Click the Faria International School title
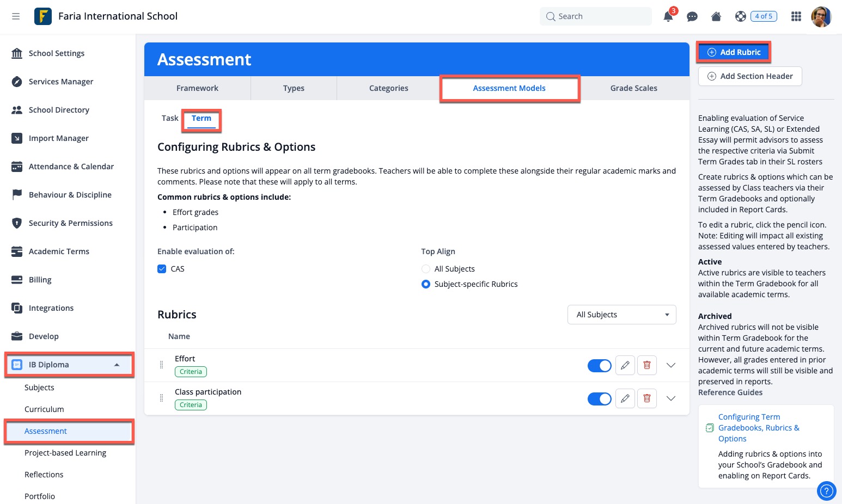Viewport: 842px width, 504px height. pyautogui.click(x=118, y=16)
